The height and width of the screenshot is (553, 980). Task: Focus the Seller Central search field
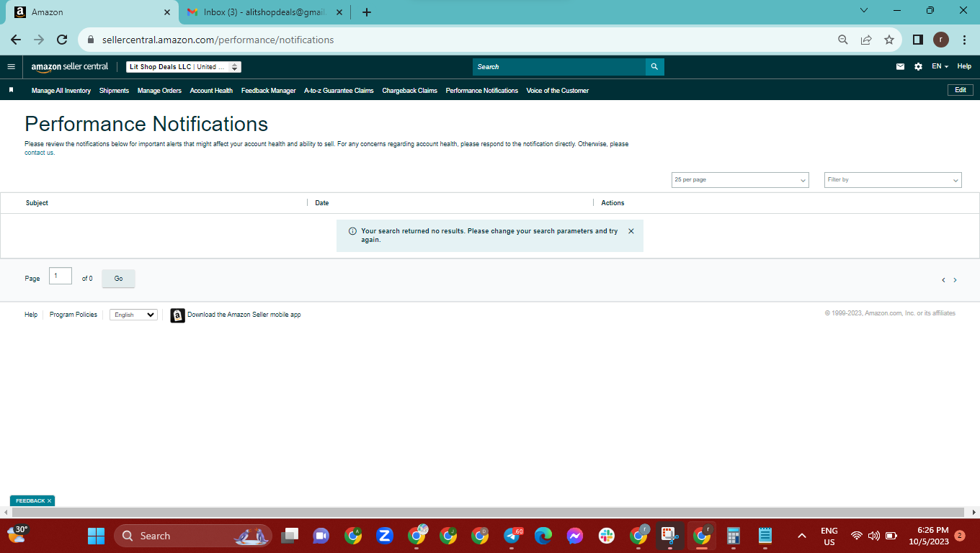click(x=559, y=67)
